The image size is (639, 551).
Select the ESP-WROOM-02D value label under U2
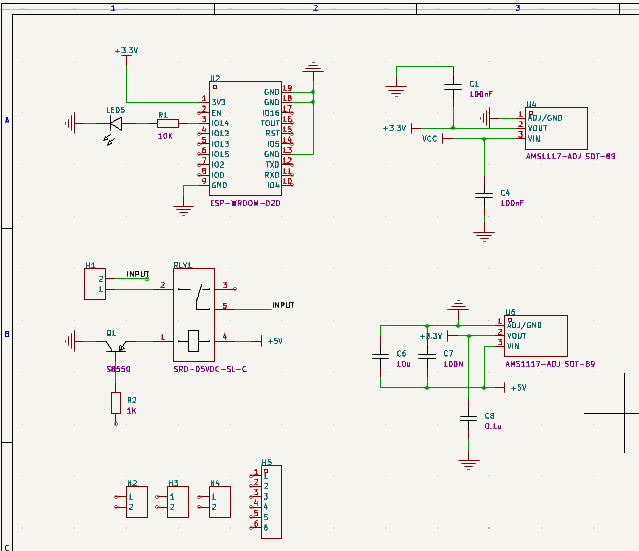(x=245, y=203)
